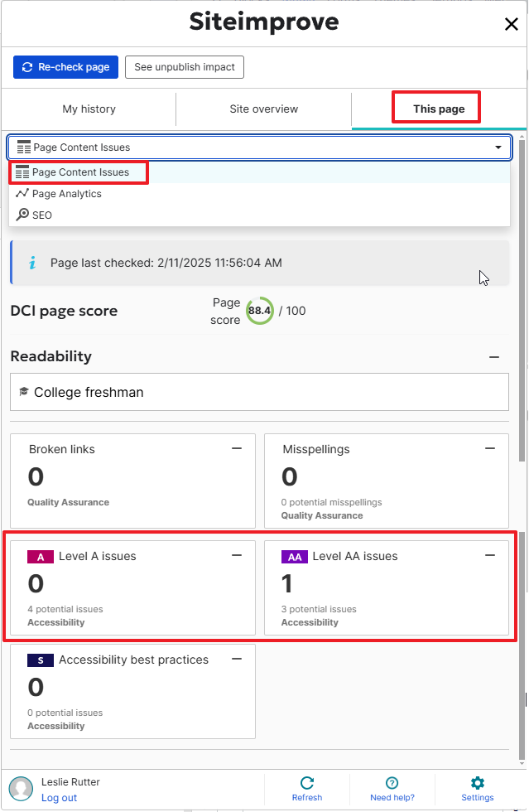Screen dimensions: 529x812
Task: Click the Accessibility best practices S badge
Action: pos(40,660)
